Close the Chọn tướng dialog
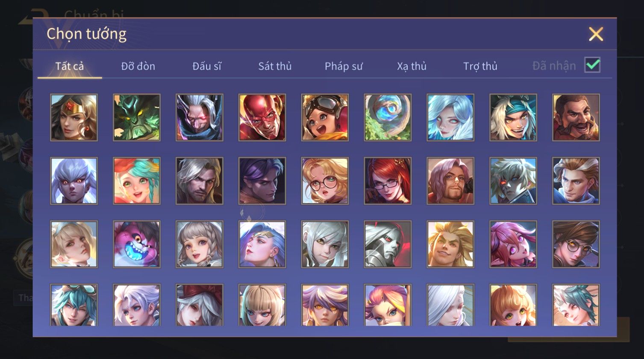The height and width of the screenshot is (359, 644). point(596,34)
